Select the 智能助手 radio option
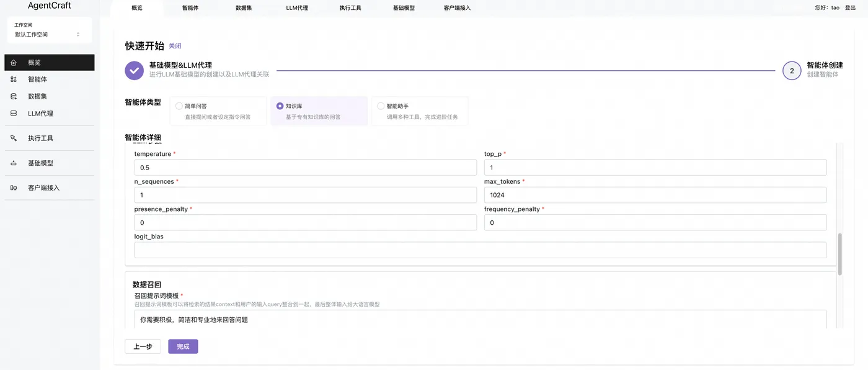 coord(381,106)
